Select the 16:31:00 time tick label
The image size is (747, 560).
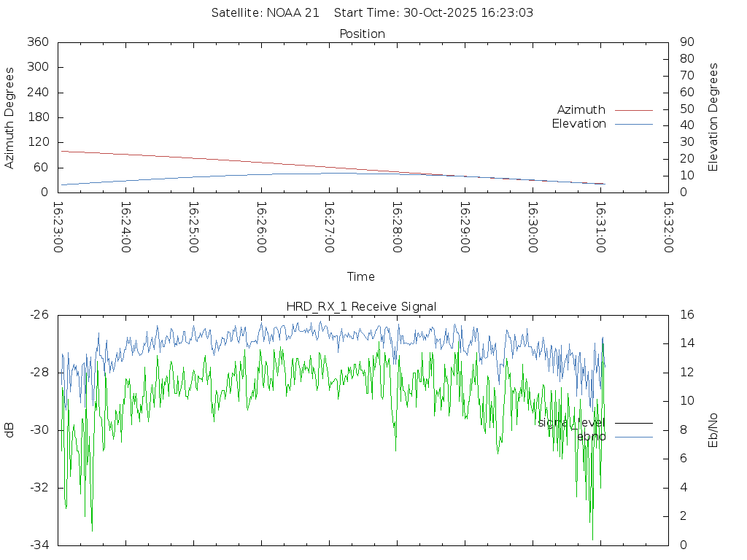[600, 227]
